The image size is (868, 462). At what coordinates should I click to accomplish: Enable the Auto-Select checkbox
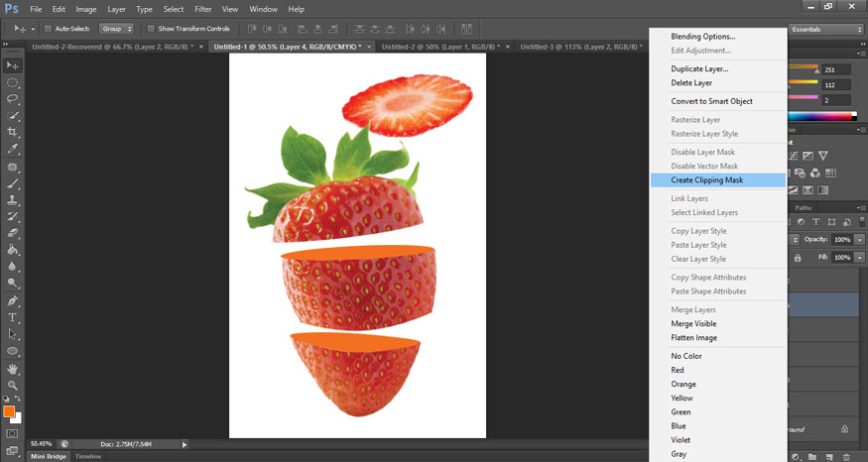point(49,29)
